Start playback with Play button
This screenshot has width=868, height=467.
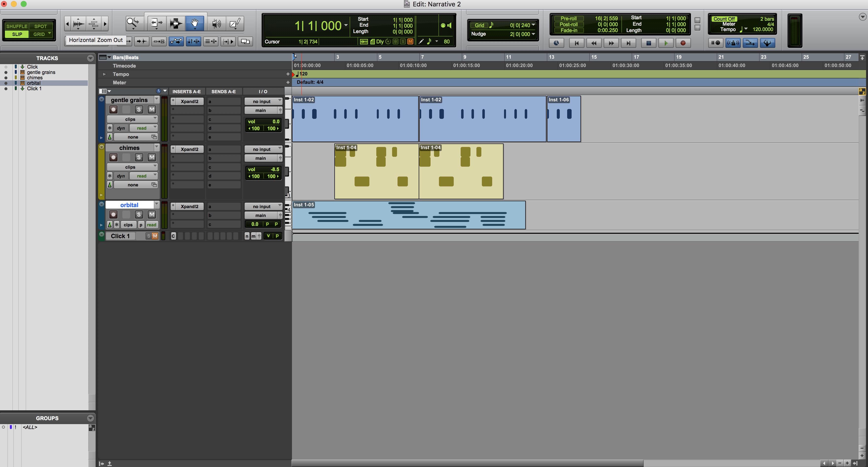[666, 43]
